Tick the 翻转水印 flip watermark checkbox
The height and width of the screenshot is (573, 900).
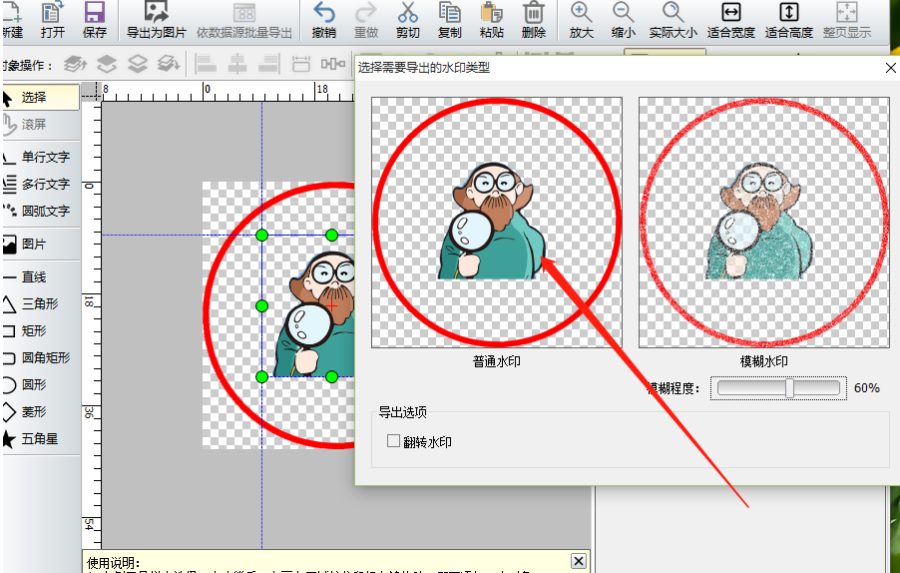393,441
